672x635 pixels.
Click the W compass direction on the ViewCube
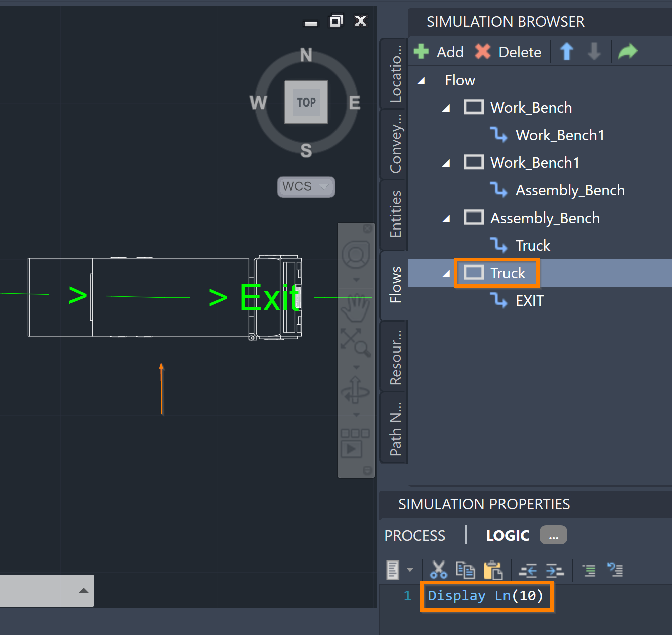258,103
